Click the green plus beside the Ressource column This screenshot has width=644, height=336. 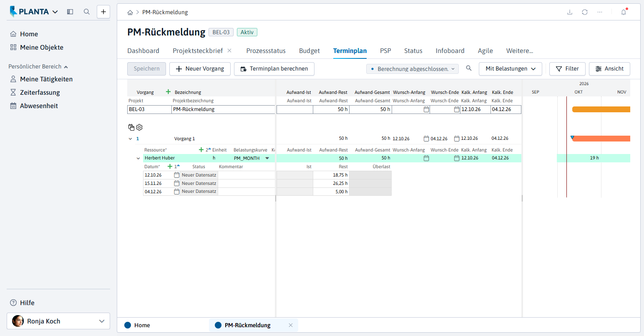[201, 149]
